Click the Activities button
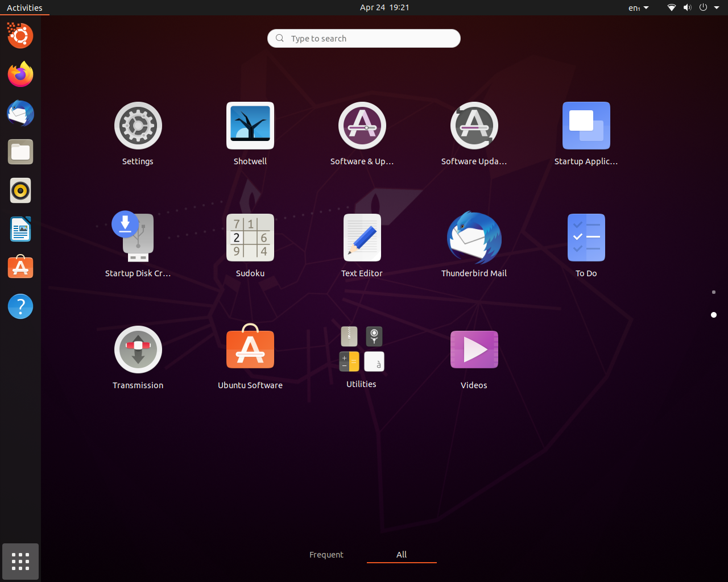 24,7
